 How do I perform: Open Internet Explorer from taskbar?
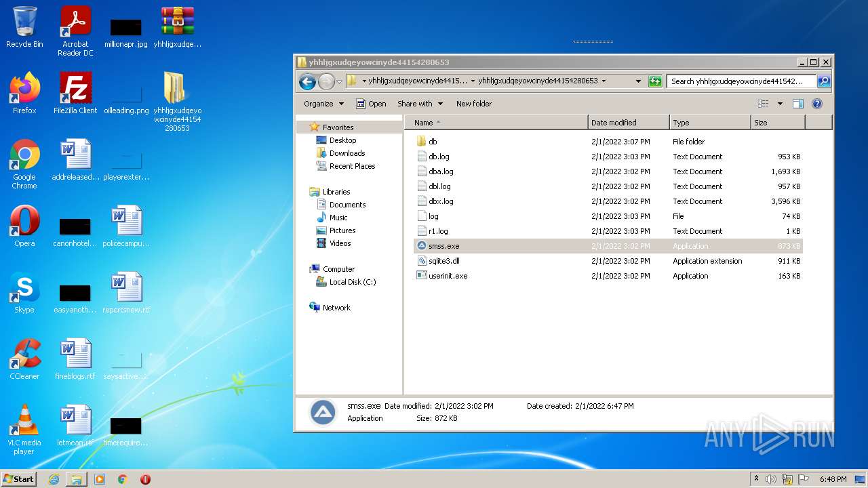point(54,479)
